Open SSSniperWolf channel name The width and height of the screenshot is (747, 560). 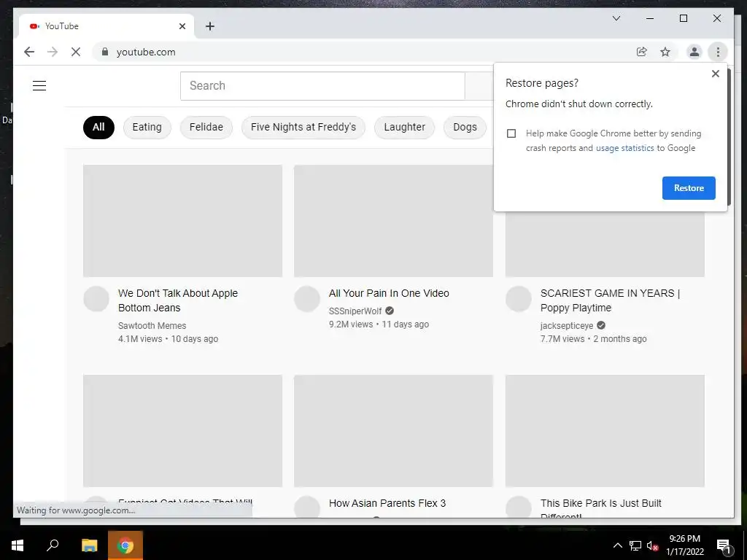355,311
